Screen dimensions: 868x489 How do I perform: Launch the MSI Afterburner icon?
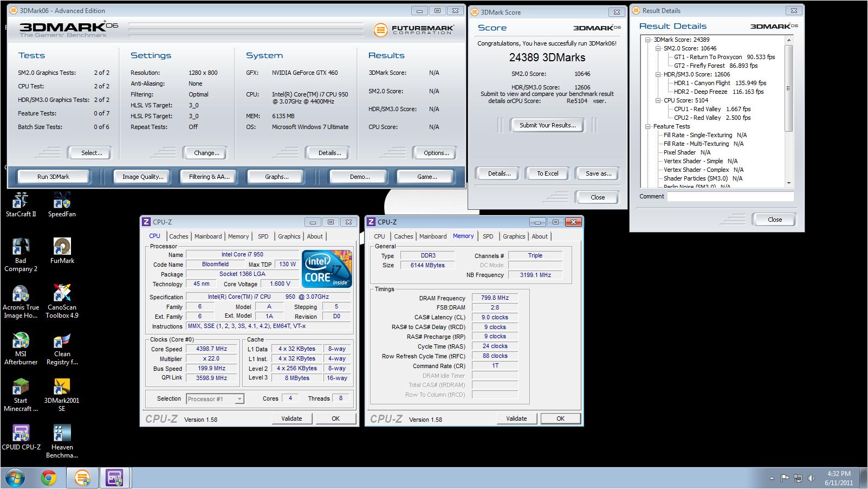(21, 348)
